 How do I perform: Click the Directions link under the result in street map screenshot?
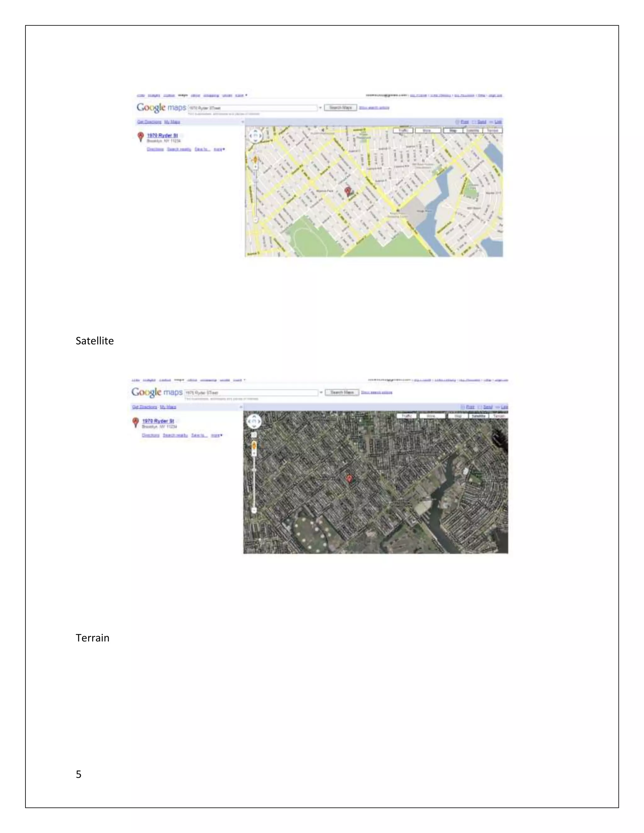(155, 149)
